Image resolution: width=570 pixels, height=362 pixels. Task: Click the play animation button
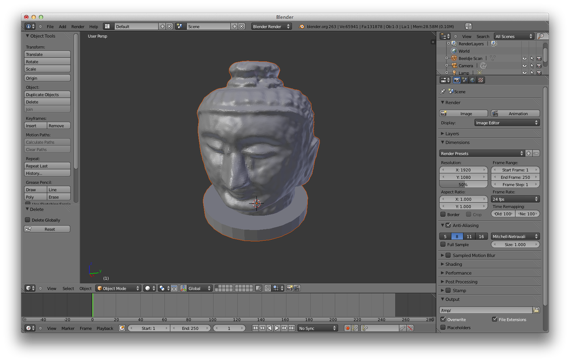277,328
